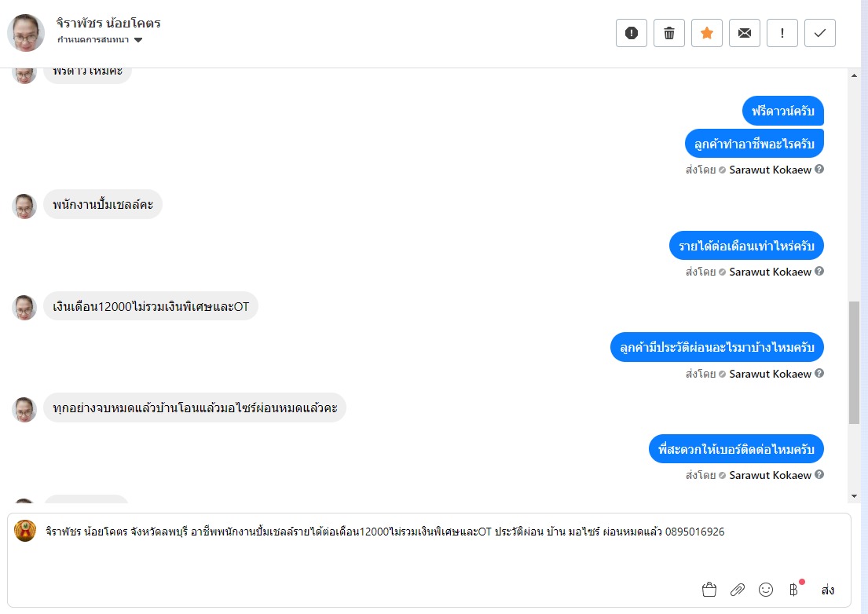Image resolution: width=868 pixels, height=614 pixels.
Task: Attach a file with the paperclip icon
Action: [x=737, y=590]
